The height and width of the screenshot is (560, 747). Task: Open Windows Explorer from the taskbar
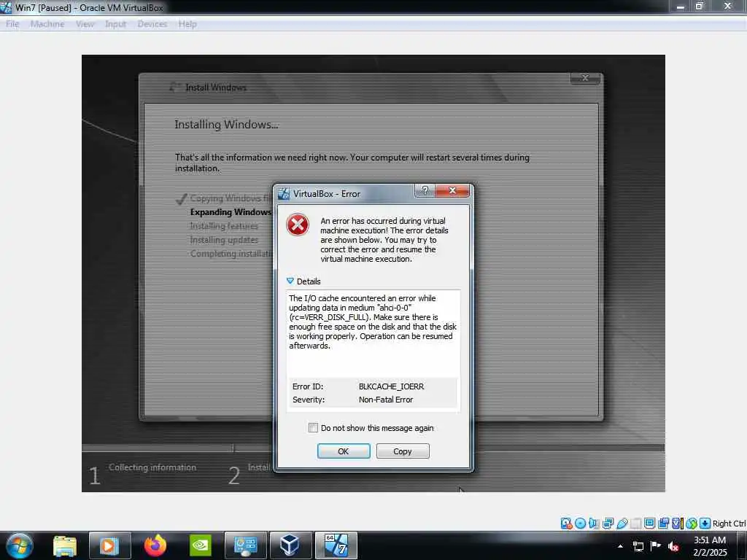65,545
